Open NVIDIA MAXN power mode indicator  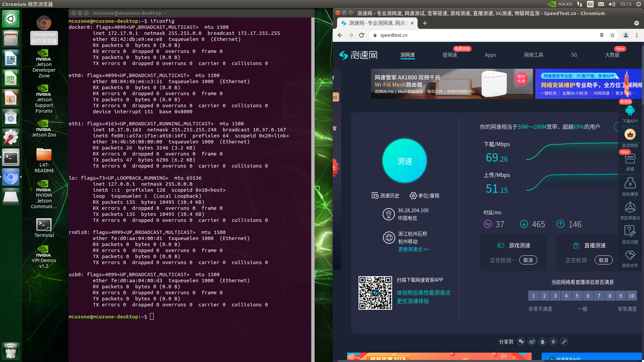coord(560,4)
